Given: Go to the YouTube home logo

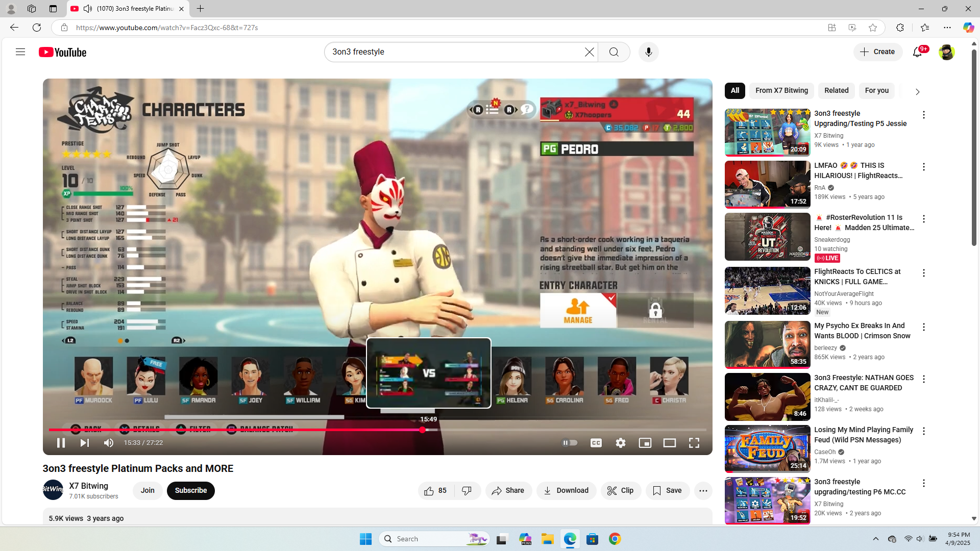Looking at the screenshot, I should (62, 52).
